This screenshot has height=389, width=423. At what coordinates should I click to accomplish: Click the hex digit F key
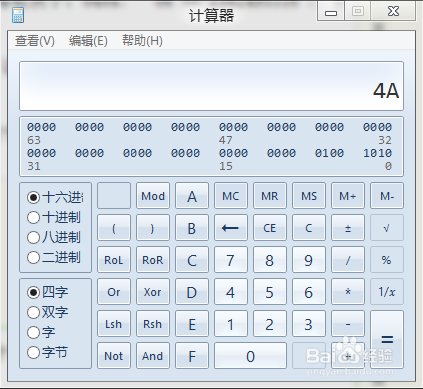192,356
